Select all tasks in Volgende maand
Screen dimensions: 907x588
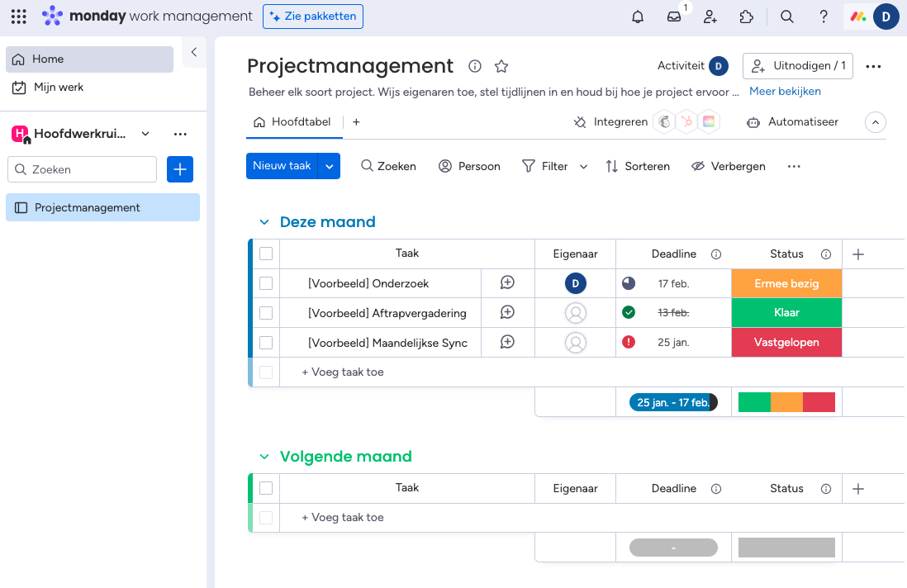point(266,488)
